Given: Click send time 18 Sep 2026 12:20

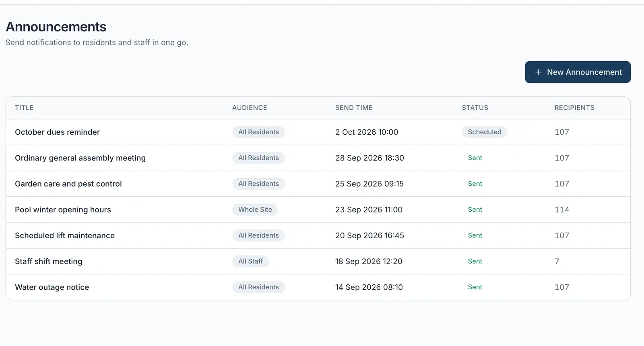Looking at the screenshot, I should 369,261.
